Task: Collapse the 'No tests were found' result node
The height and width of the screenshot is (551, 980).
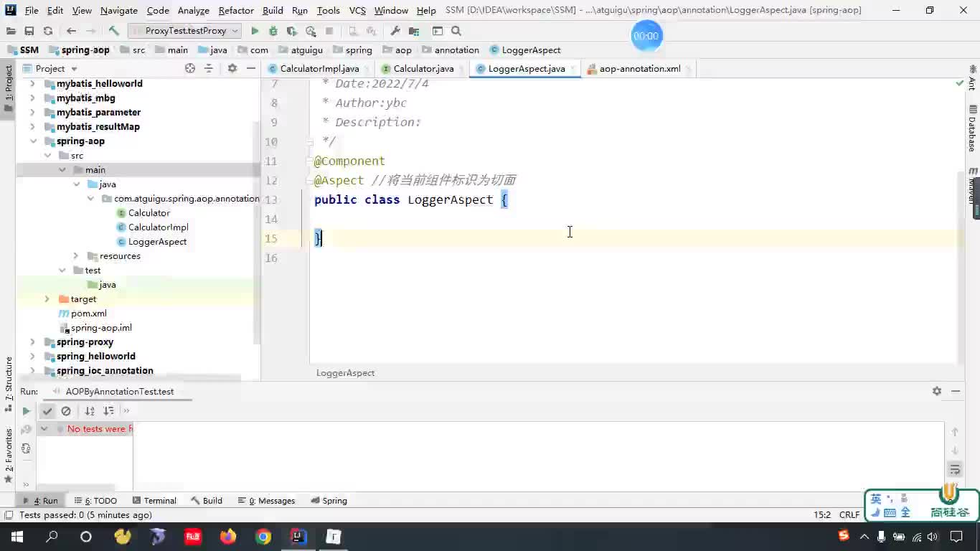Action: point(44,429)
